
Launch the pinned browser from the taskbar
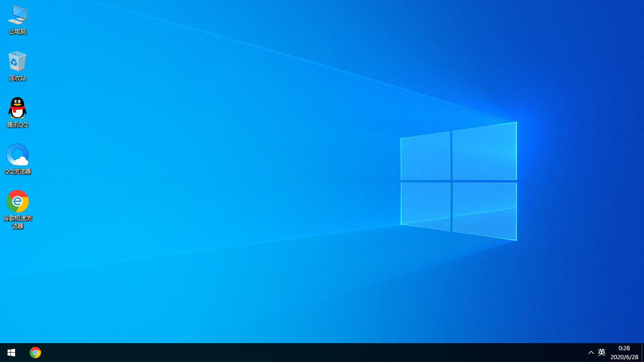35,353
